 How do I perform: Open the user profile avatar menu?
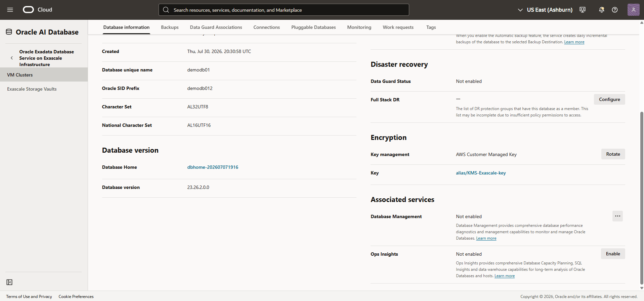pyautogui.click(x=634, y=10)
